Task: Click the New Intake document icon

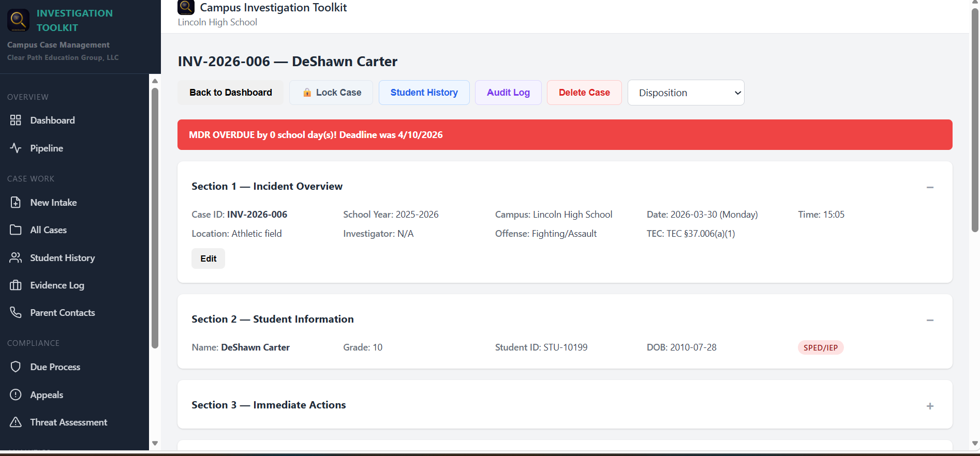Action: point(16,203)
